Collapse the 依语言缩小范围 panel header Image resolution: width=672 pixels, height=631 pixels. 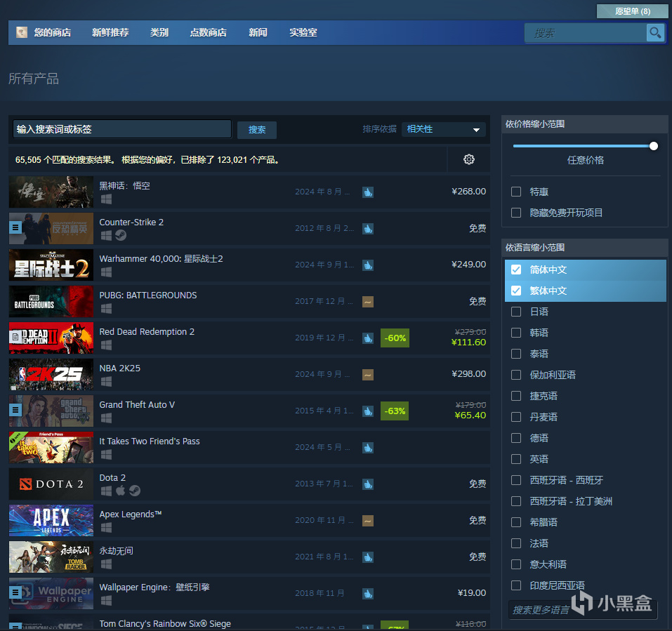click(x=584, y=248)
